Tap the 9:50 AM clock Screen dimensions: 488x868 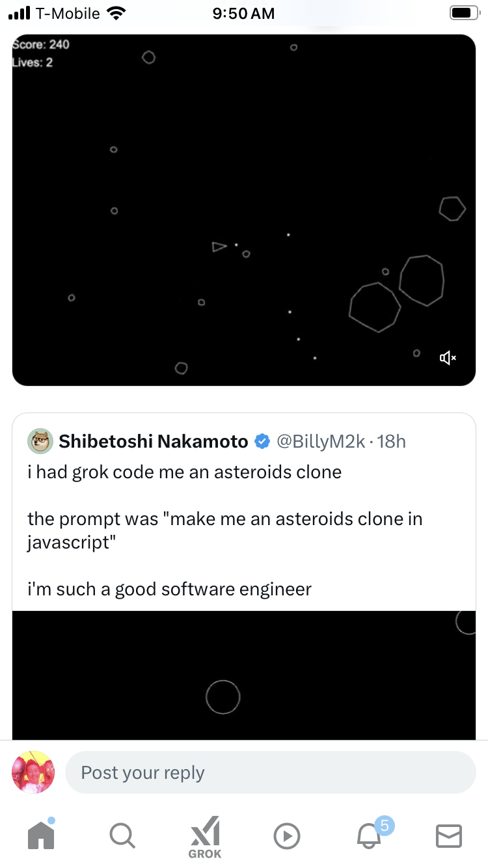[244, 13]
